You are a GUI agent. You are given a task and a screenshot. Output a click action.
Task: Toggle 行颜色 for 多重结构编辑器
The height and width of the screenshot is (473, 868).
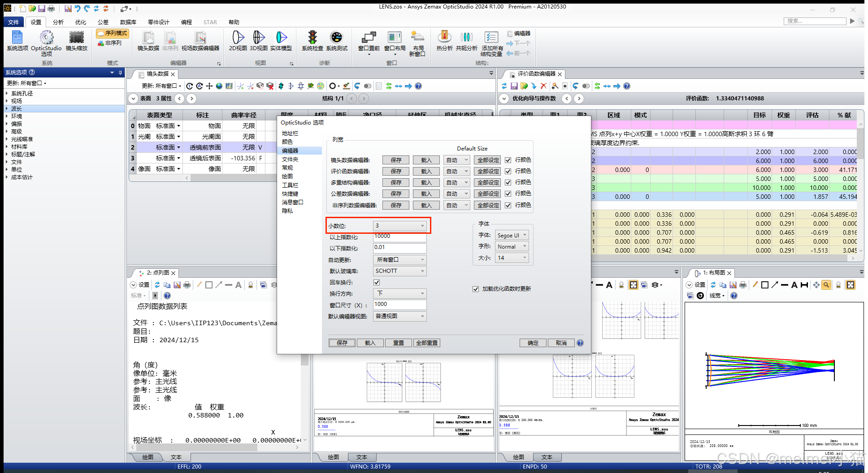click(x=508, y=182)
